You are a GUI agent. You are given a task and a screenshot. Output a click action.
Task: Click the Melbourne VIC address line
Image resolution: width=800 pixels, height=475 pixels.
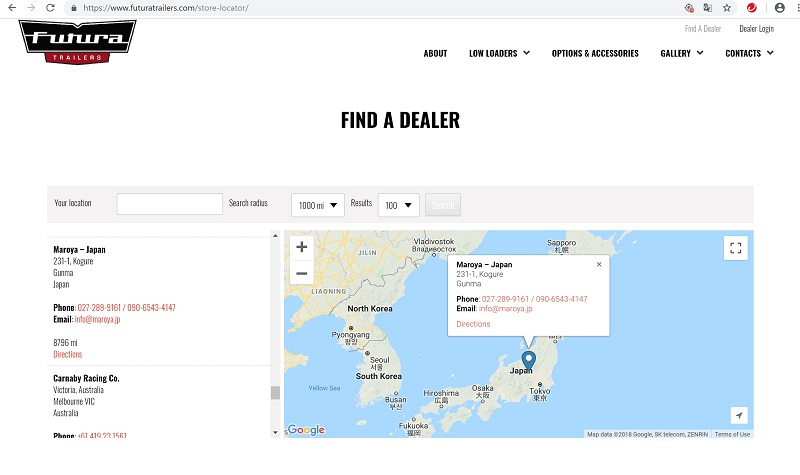pyautogui.click(x=74, y=402)
